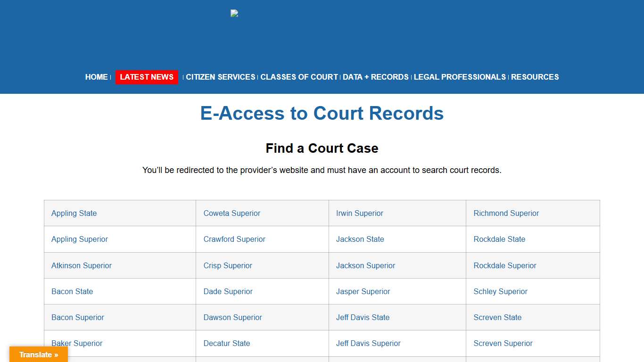The width and height of the screenshot is (644, 362).
Task: Open the LEGAL PROFESSIONALS menu
Action: pyautogui.click(x=460, y=77)
